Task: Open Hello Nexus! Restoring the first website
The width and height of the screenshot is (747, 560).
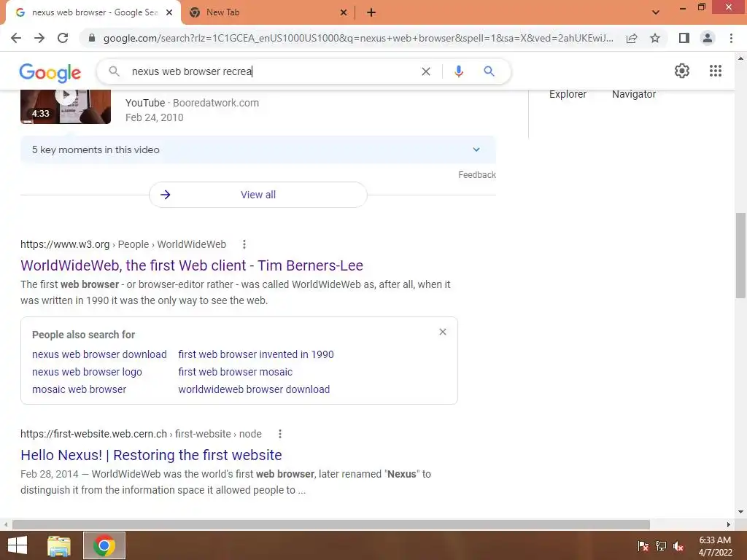Action: [x=151, y=455]
